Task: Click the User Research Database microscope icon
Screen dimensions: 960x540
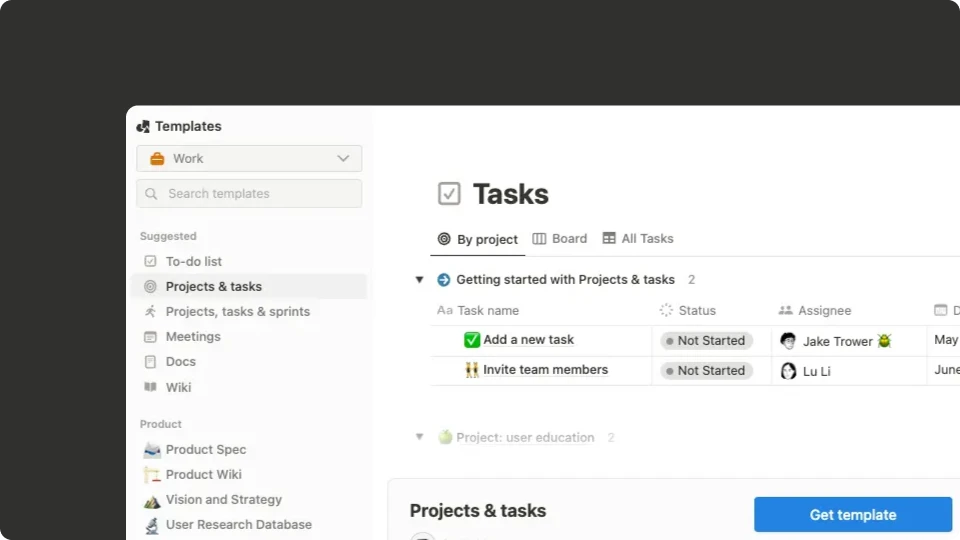Action: pyautogui.click(x=152, y=525)
